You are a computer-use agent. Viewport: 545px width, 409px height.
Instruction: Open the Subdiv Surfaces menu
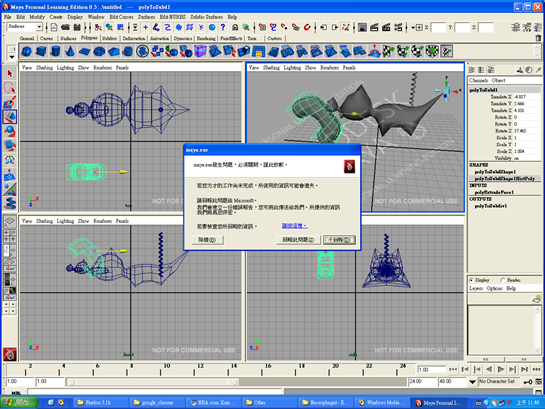(x=206, y=17)
